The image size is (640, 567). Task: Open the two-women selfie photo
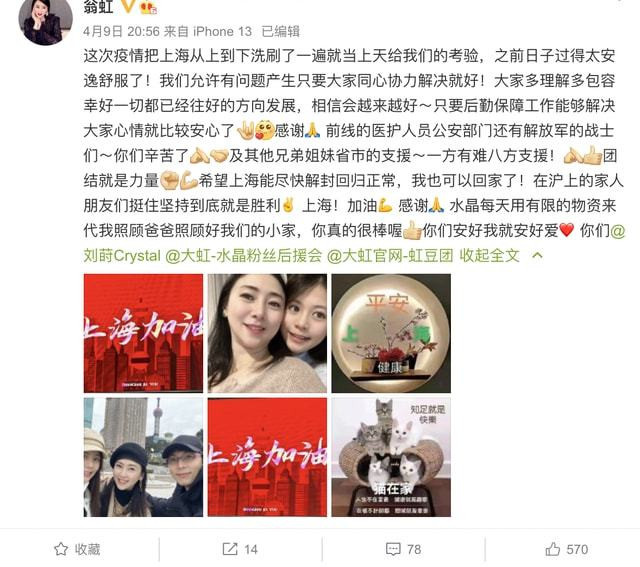(x=267, y=333)
